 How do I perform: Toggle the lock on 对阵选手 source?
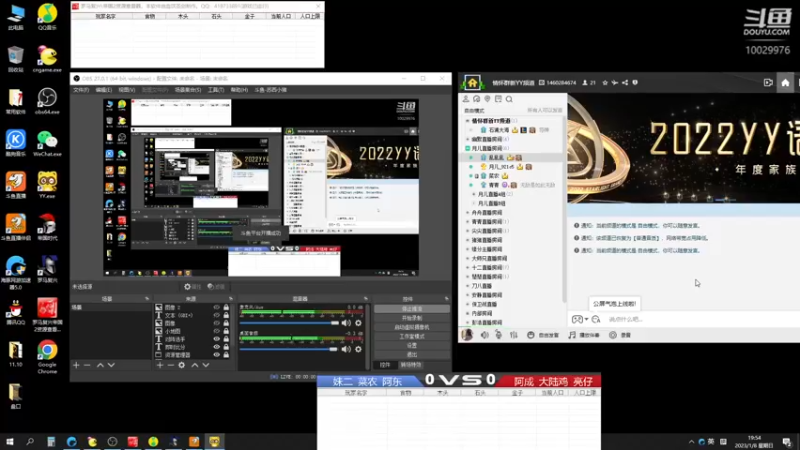click(x=226, y=339)
